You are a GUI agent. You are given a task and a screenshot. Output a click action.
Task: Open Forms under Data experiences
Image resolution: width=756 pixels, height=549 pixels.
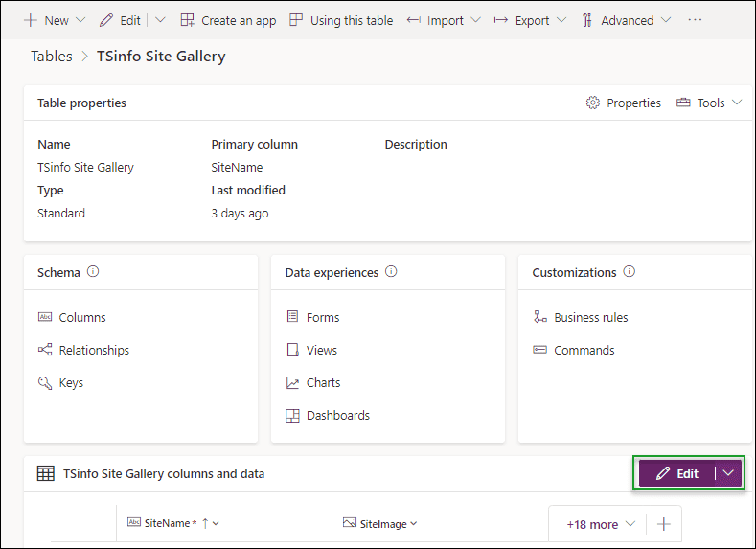pos(323,318)
